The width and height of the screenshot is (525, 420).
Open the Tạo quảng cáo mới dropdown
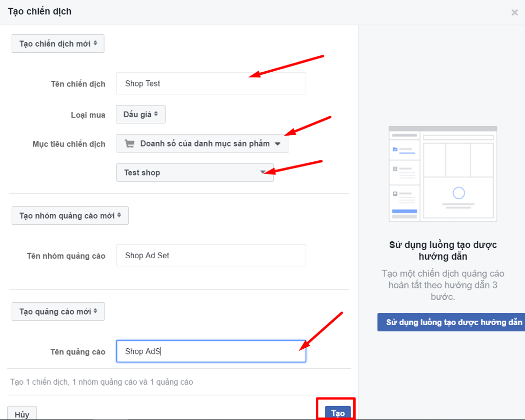(x=58, y=311)
